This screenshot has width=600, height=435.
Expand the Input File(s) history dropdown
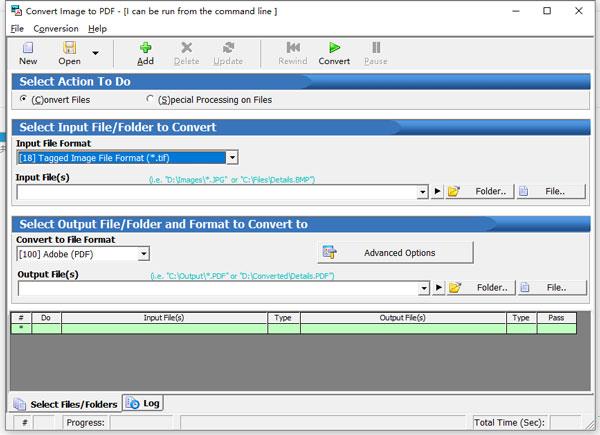(x=422, y=192)
